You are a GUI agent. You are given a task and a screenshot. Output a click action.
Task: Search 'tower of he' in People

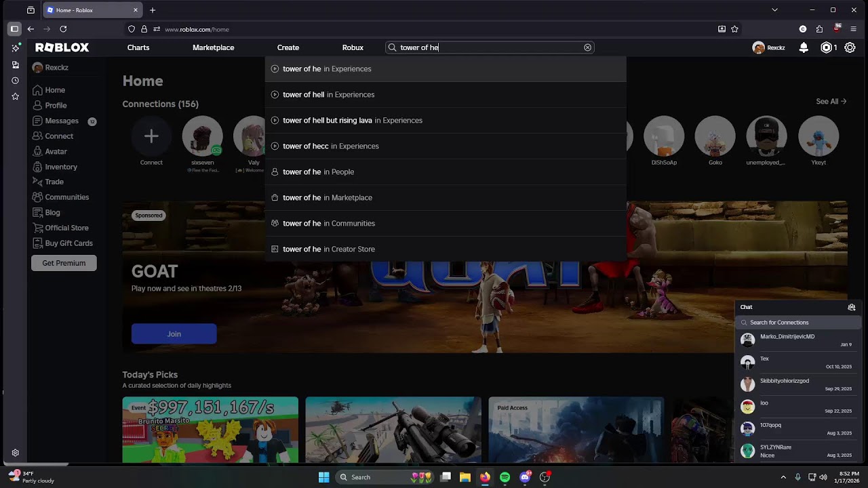446,171
